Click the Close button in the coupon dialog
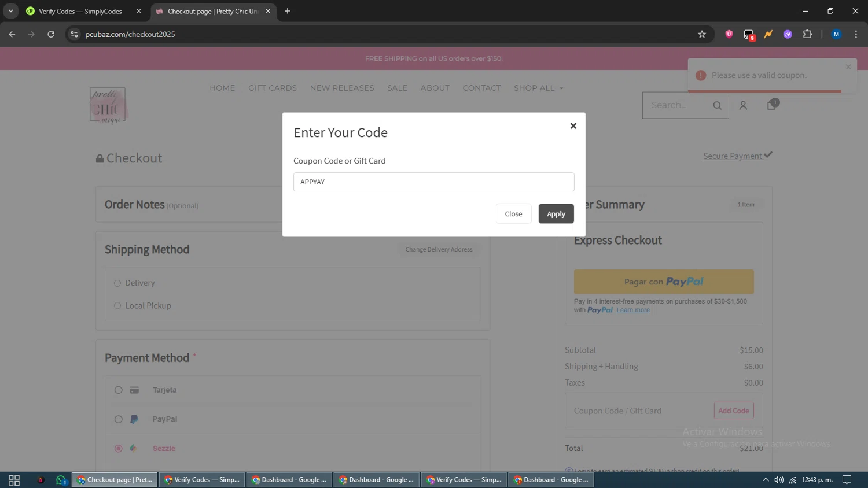Screen dimensions: 868x488 513,214
